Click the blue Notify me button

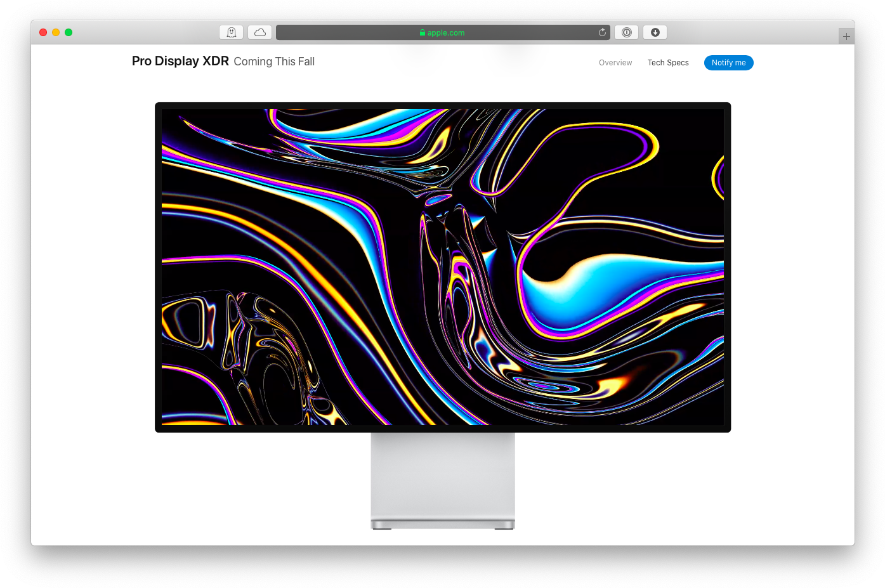click(x=729, y=63)
